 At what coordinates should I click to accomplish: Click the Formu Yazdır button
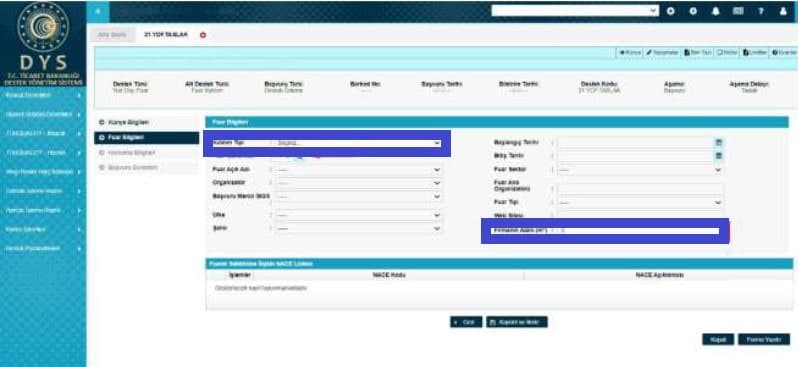(764, 340)
